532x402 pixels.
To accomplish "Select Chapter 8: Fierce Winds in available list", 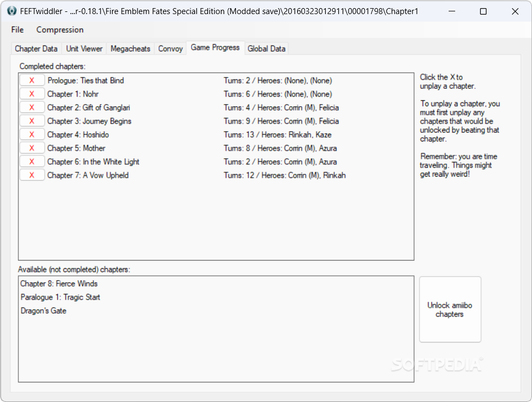I will (x=58, y=283).
